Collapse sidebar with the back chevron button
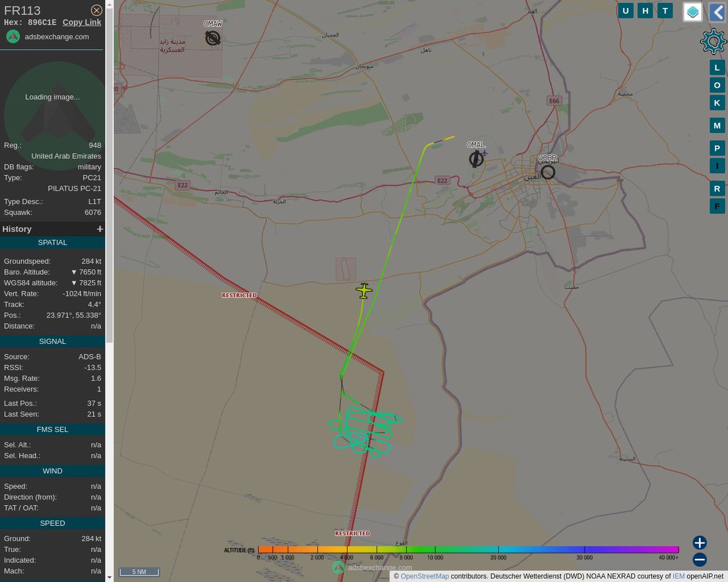This screenshot has width=728, height=582. (x=717, y=12)
